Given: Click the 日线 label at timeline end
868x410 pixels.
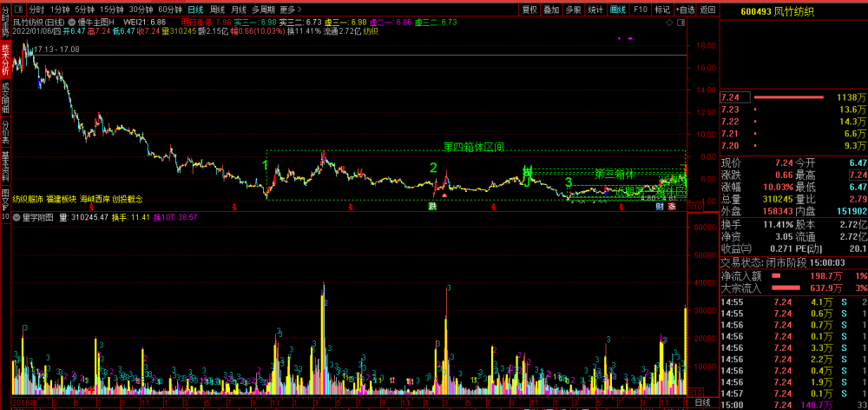Looking at the screenshot, I should tap(702, 401).
